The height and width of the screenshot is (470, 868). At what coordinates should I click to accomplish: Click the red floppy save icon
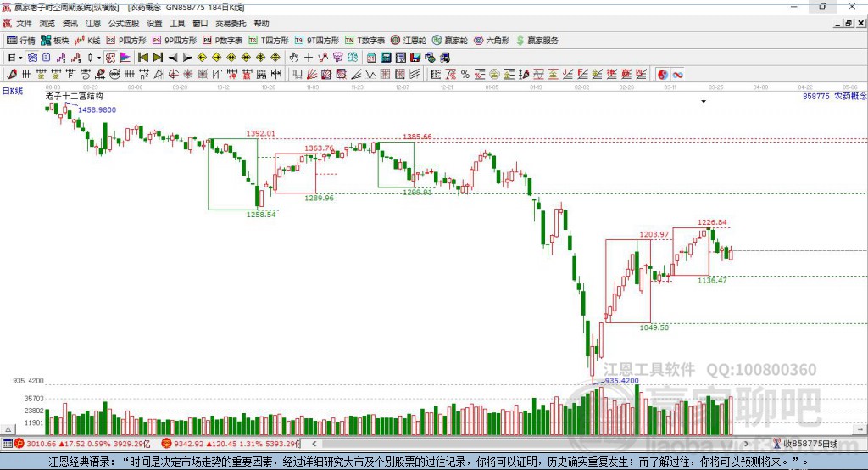(x=415, y=58)
